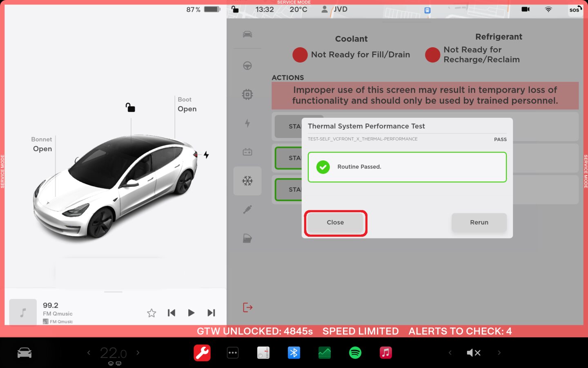Close the Thermal System Performance Test dialog
The height and width of the screenshot is (368, 588).
click(335, 222)
